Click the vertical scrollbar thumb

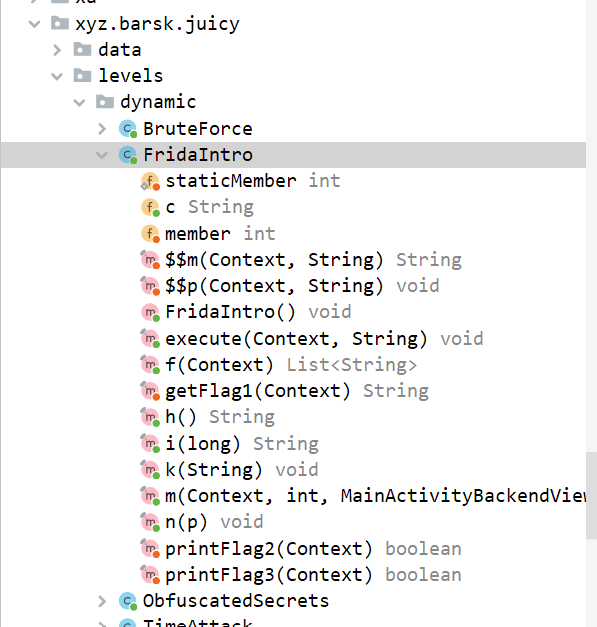click(x=591, y=496)
